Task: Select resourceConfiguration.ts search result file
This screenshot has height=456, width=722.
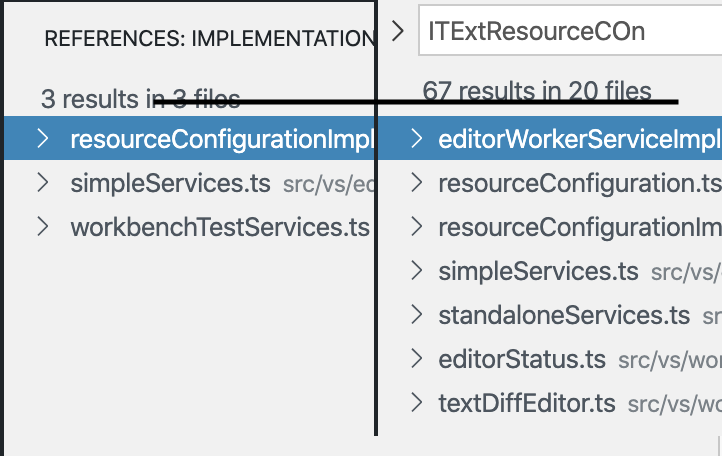Action: 550,183
